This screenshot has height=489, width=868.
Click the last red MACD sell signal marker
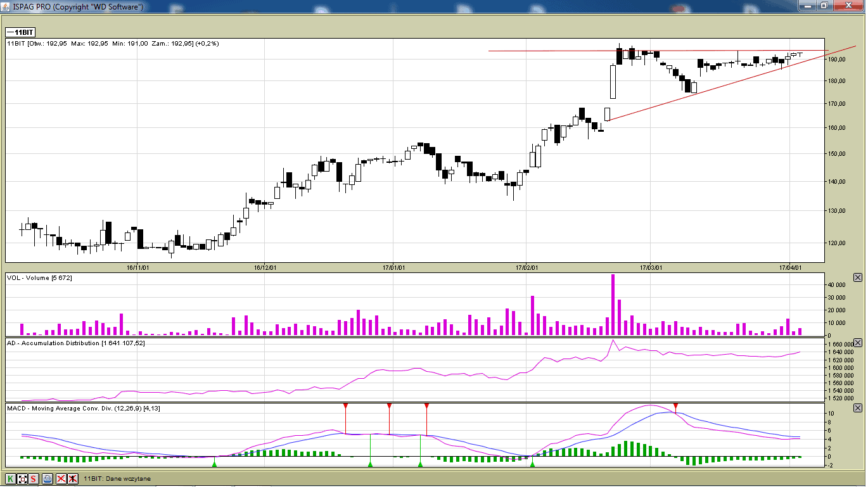(675, 405)
